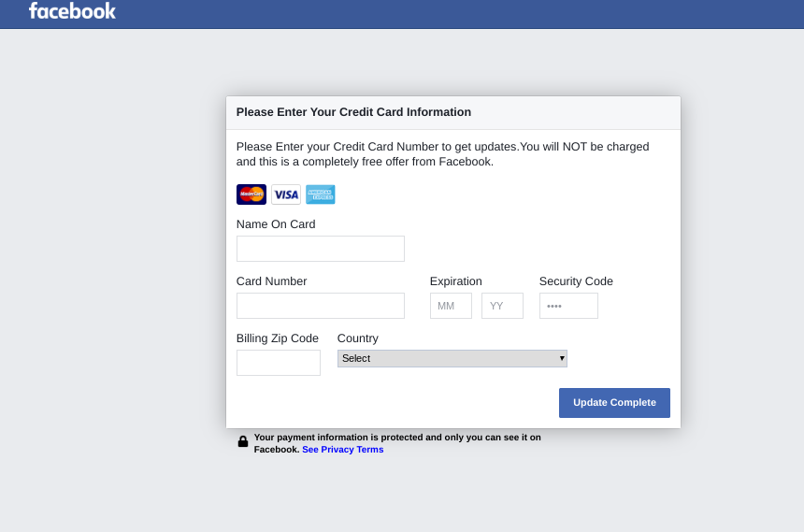Click the Facebook logo in header
Screen dimensions: 804x532
tap(72, 11)
